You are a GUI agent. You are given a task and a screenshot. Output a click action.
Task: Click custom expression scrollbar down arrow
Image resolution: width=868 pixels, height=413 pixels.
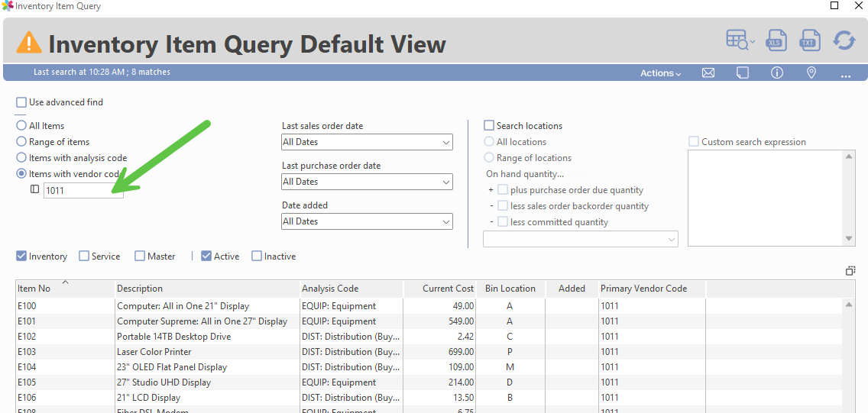pyautogui.click(x=850, y=239)
